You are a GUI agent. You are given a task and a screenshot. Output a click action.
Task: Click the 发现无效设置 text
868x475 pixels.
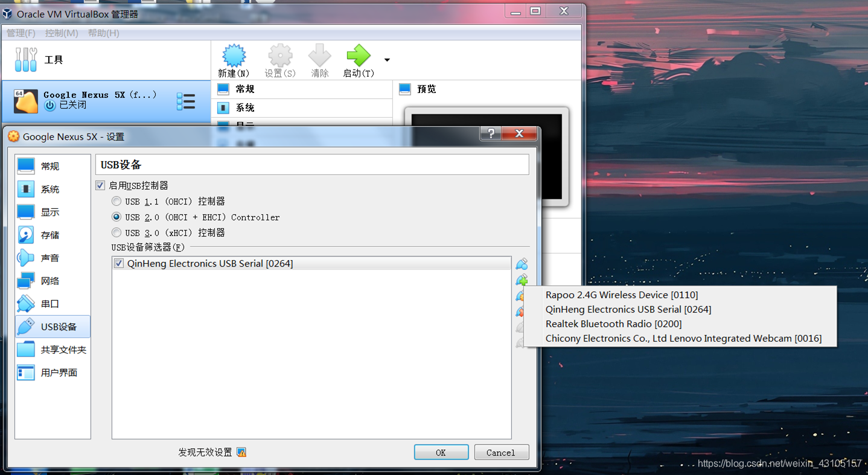point(205,452)
